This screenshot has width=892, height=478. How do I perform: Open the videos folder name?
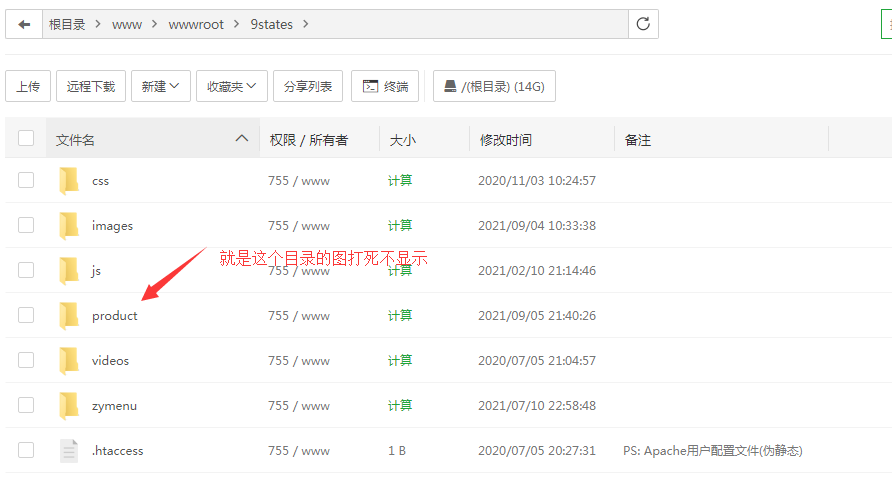pos(110,361)
